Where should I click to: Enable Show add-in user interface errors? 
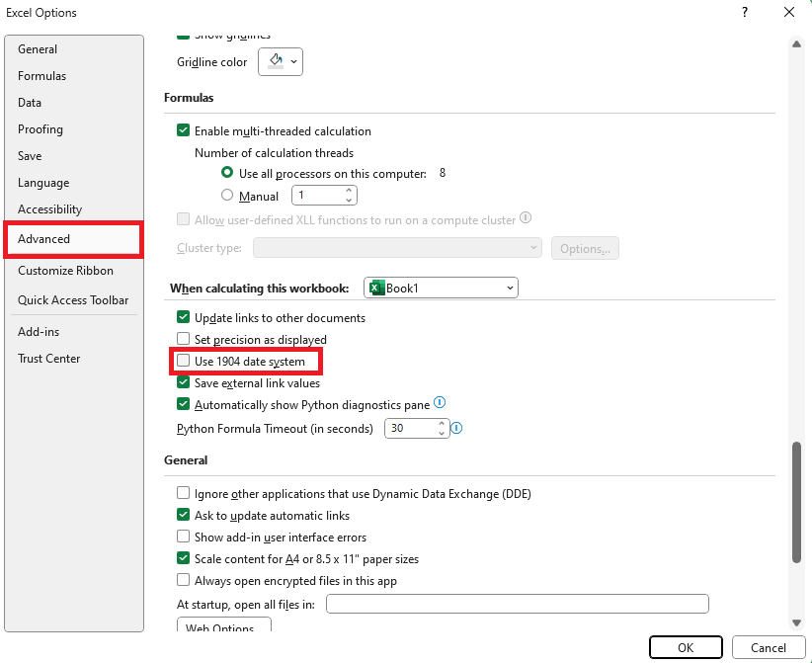tap(184, 537)
